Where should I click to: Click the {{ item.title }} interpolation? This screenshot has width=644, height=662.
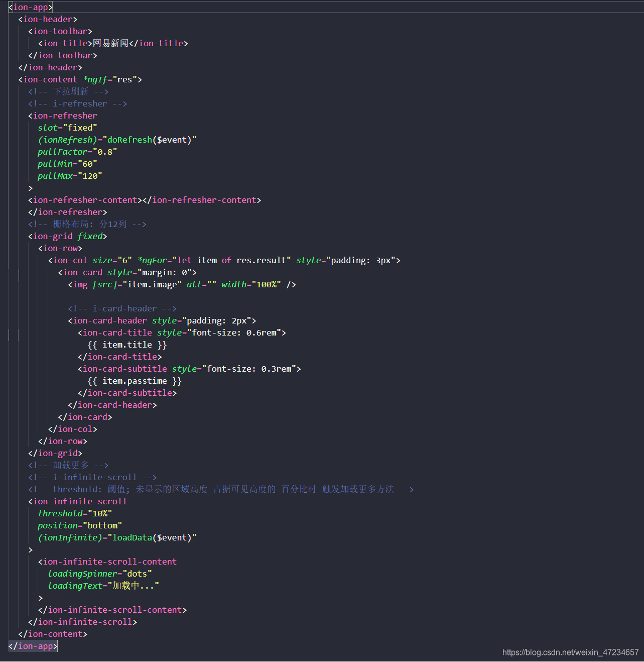127,345
